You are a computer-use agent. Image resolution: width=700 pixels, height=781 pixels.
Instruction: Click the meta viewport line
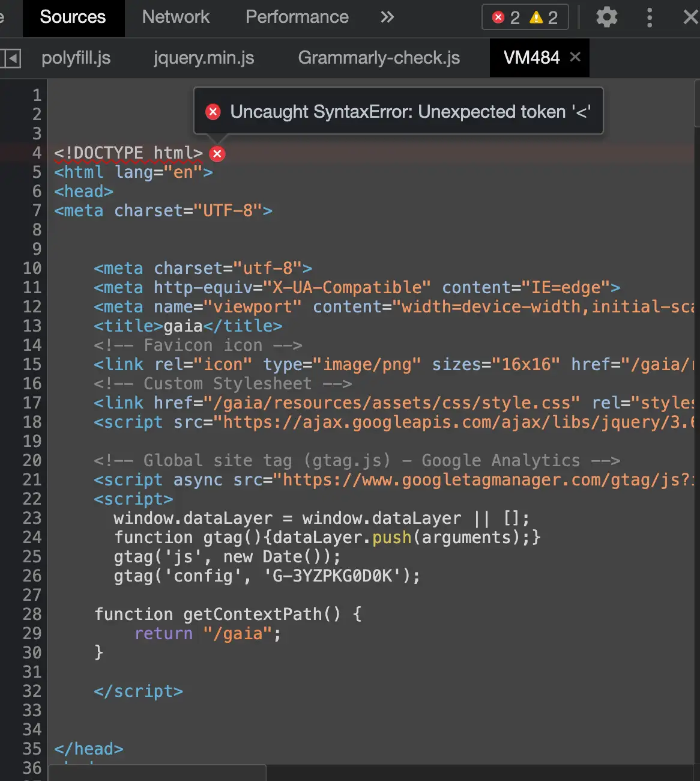[x=393, y=307]
